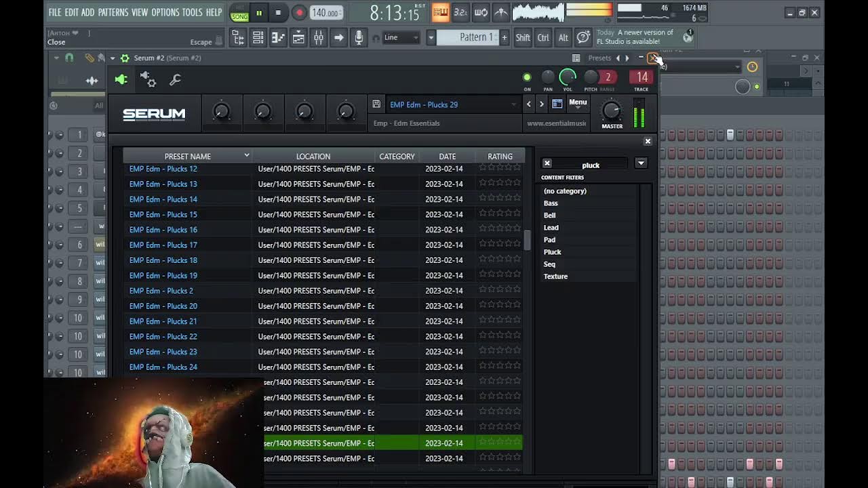
Task: Add new pattern with plus button
Action: pos(504,37)
